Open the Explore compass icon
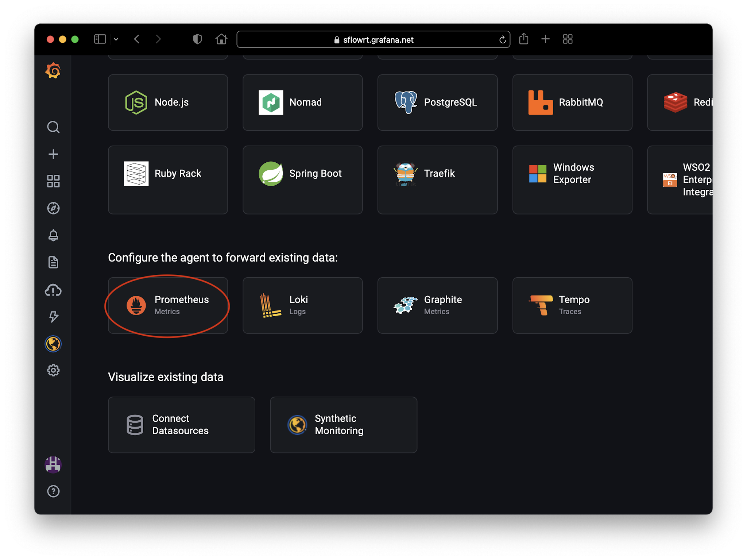This screenshot has width=747, height=560. (53, 208)
